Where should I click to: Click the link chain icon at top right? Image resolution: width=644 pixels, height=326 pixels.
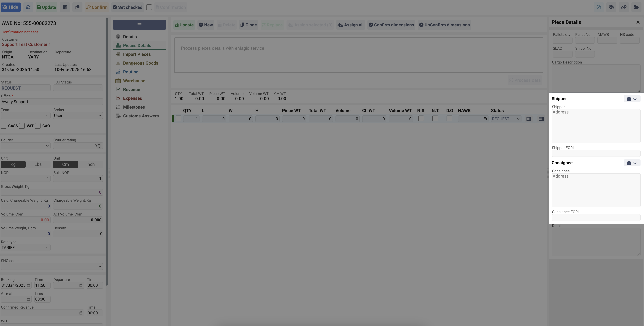pos(624,7)
